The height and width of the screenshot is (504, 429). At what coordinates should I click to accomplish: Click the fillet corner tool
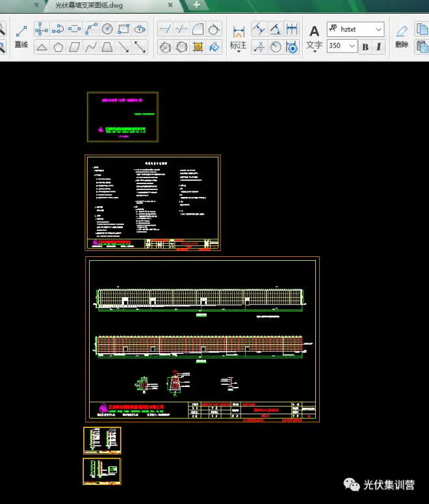198,29
